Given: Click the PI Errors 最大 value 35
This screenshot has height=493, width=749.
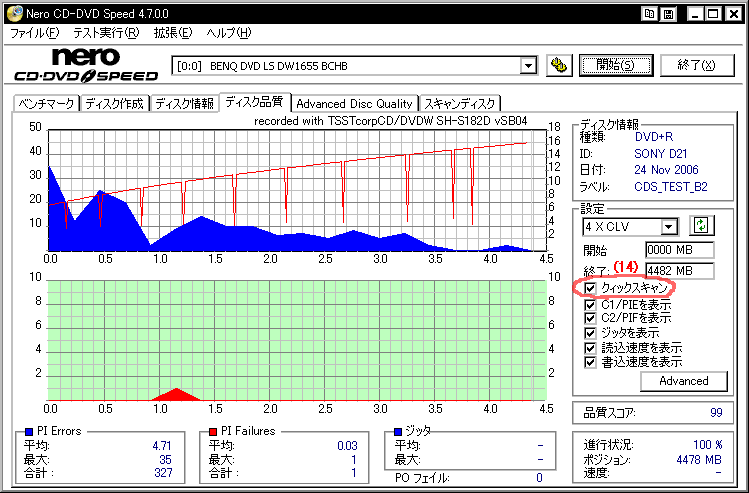Looking at the screenshot, I should pyautogui.click(x=165, y=460).
